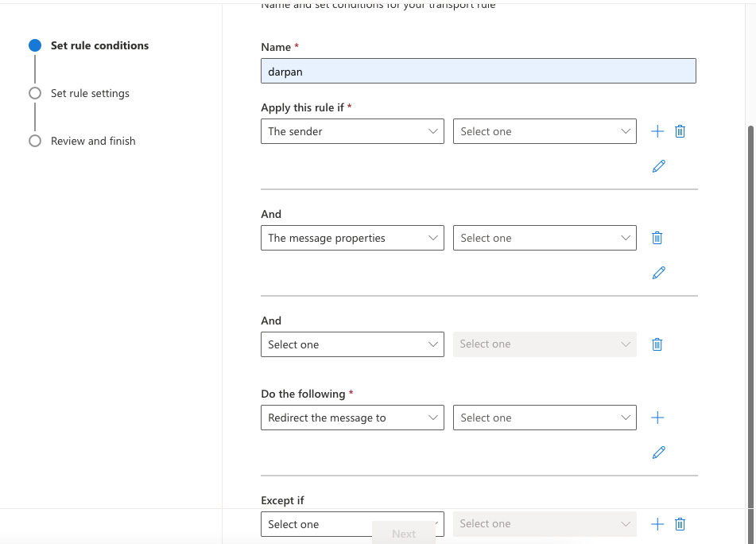Viewport: 756px width, 544px height.
Task: Edit The sender condition with pencil icon
Action: (x=658, y=166)
